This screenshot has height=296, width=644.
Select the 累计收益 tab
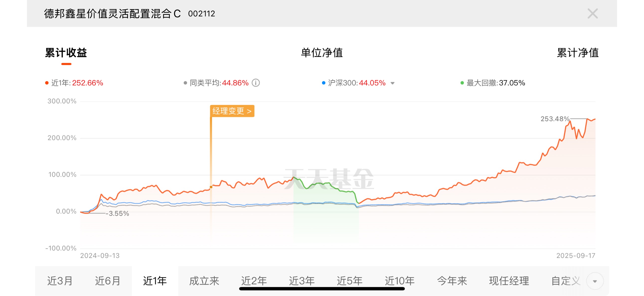point(66,53)
